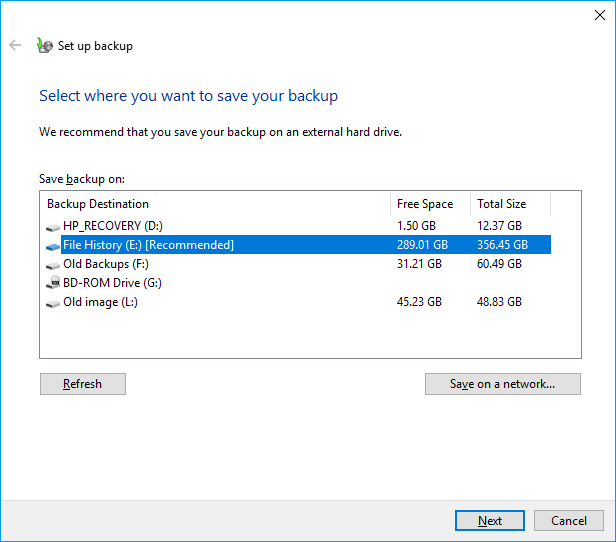Pick Old image (L:) as destination

(100, 302)
